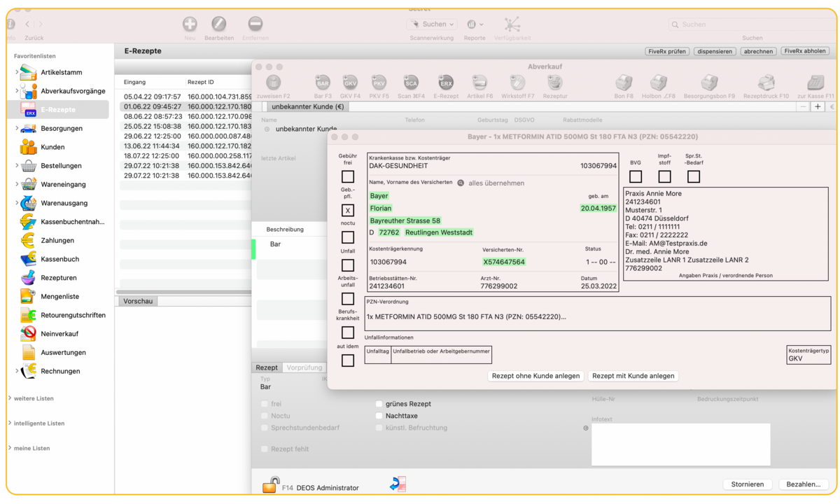Enable the grünes Rezept checkbox
This screenshot has width=840, height=504.
(379, 404)
